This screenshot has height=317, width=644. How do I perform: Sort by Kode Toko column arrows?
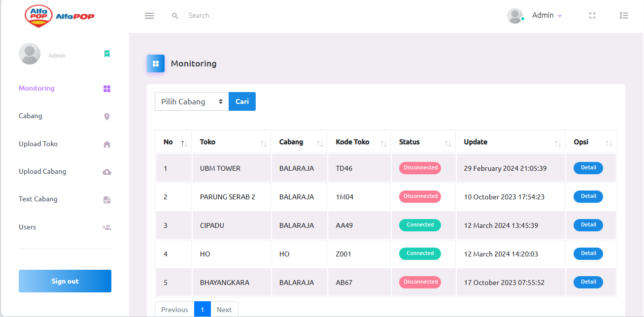383,143
